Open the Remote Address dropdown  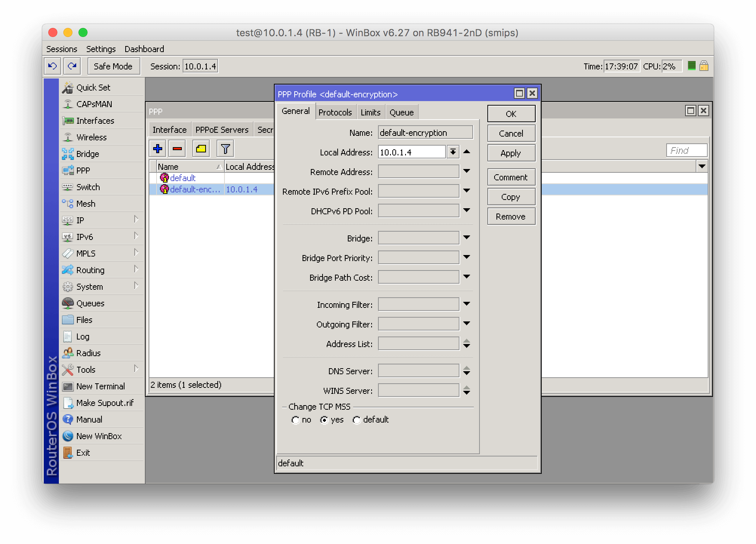tap(467, 171)
